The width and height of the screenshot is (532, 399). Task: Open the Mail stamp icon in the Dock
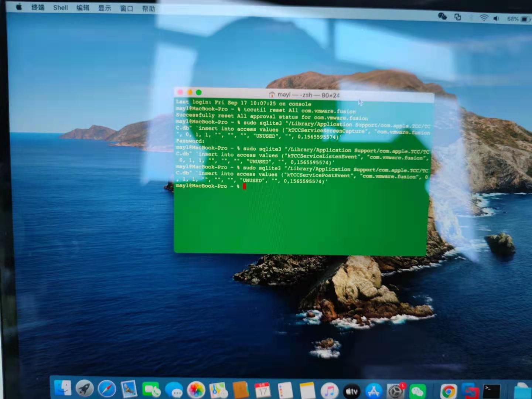coord(129,389)
